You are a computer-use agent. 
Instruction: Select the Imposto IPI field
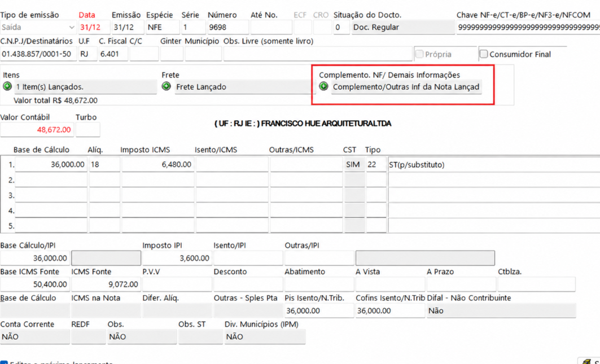(x=177, y=258)
